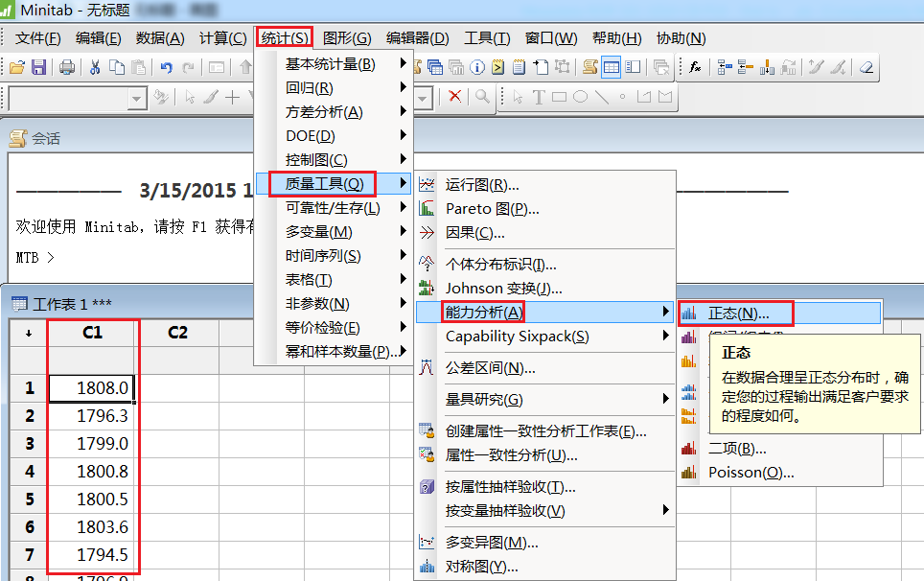
Task: Open the 文件(F) menu
Action: (x=37, y=38)
